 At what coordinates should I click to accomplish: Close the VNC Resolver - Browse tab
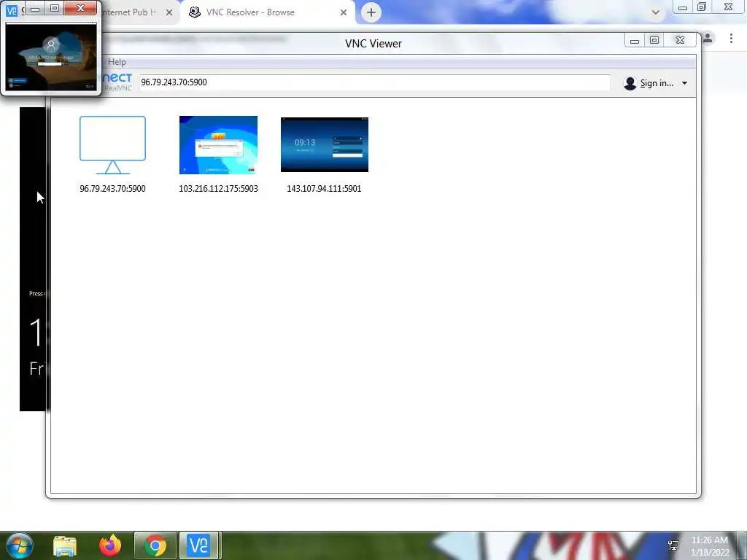tap(344, 13)
